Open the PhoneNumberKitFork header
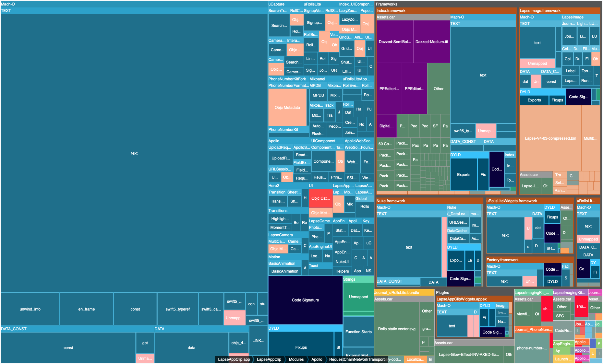 click(x=288, y=79)
